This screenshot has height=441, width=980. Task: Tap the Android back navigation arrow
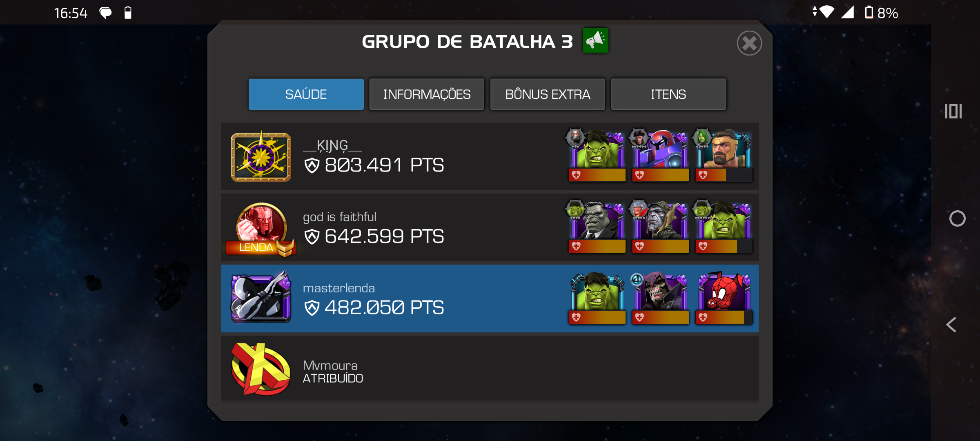coord(952,325)
